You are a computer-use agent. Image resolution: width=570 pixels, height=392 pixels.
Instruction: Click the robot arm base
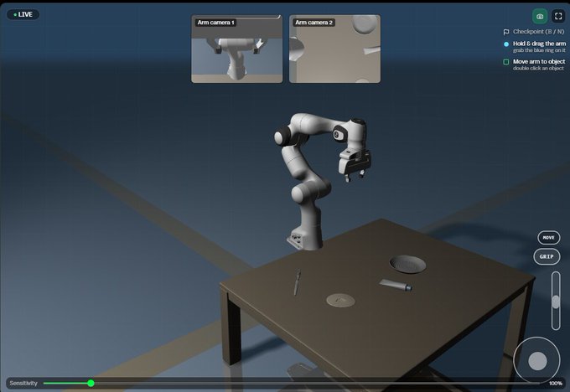[305, 238]
